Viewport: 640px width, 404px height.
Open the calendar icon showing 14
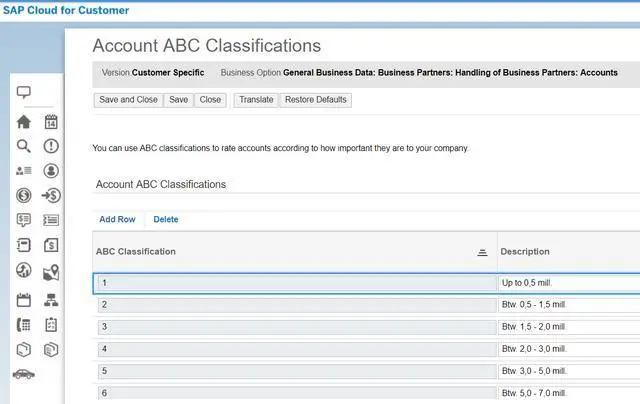coord(51,122)
